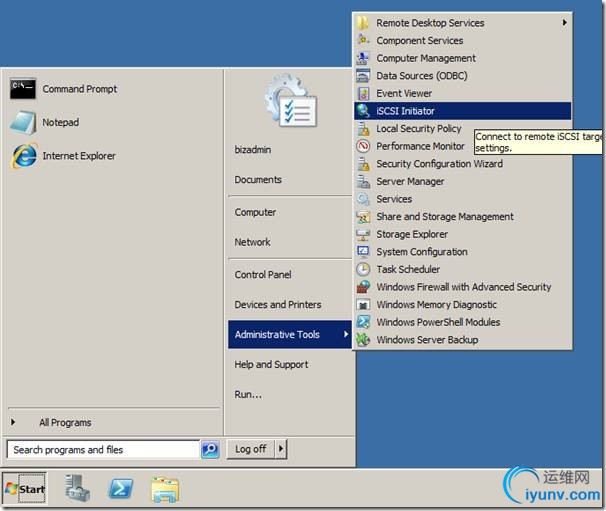This screenshot has width=606, height=511.
Task: Click the Event Viewer icon
Action: click(x=363, y=93)
